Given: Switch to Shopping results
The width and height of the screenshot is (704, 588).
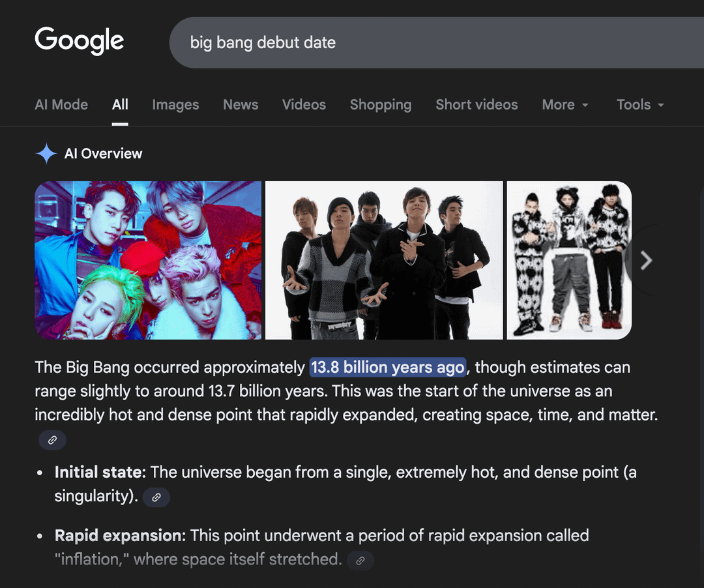Looking at the screenshot, I should pyautogui.click(x=380, y=105).
